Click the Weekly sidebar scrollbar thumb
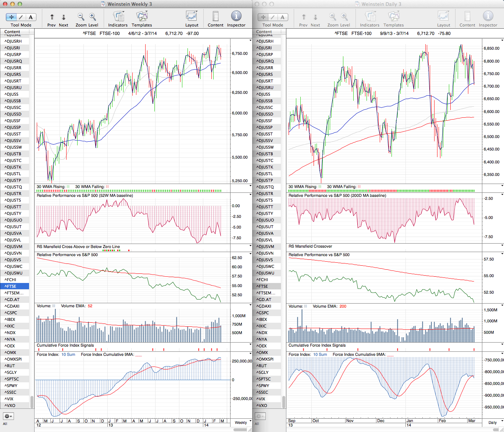 (32, 402)
